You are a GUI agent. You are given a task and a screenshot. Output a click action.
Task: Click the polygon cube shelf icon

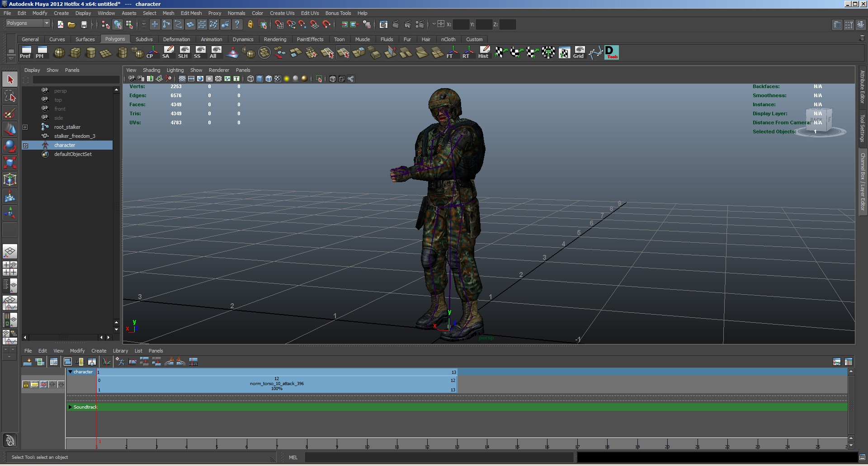coord(75,53)
